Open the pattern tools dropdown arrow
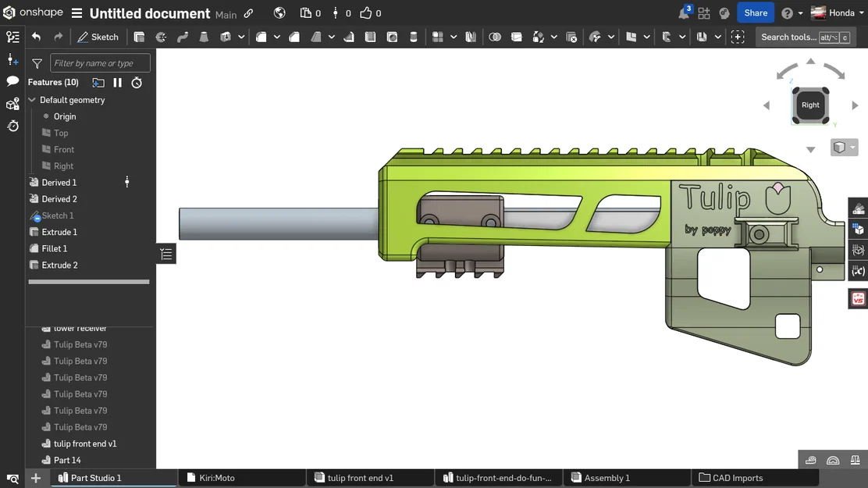This screenshot has height=488, width=868. pos(454,37)
